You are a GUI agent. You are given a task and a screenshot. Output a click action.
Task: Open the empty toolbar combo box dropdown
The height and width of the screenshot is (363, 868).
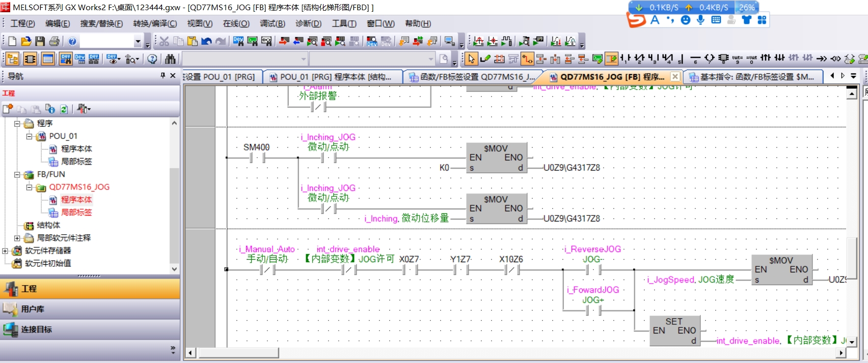pos(138,41)
